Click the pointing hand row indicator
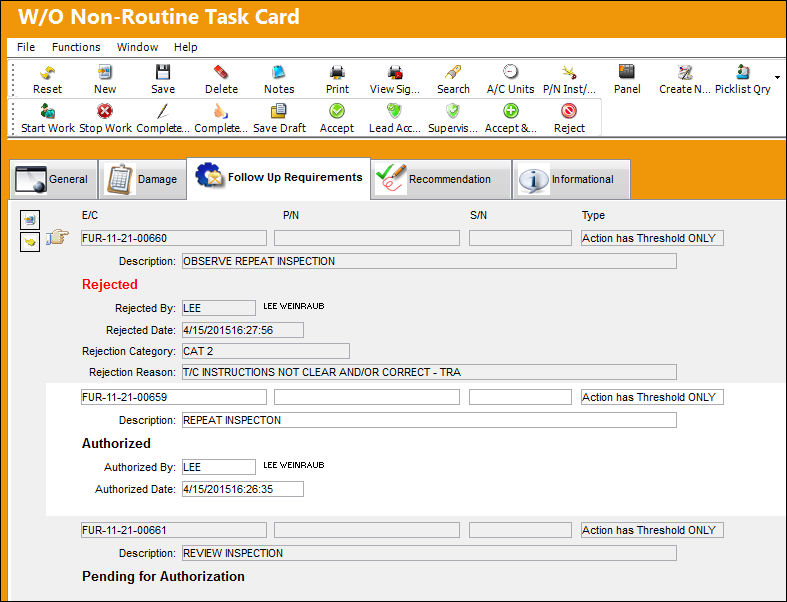 coord(57,236)
